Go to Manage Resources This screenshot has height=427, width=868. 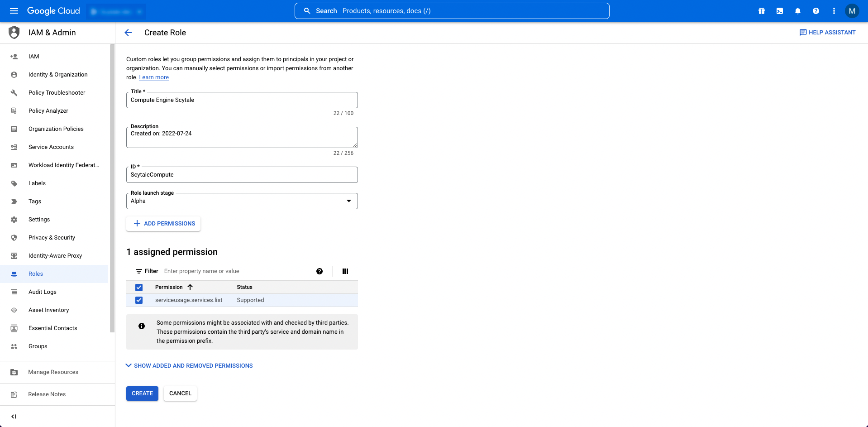(x=53, y=372)
